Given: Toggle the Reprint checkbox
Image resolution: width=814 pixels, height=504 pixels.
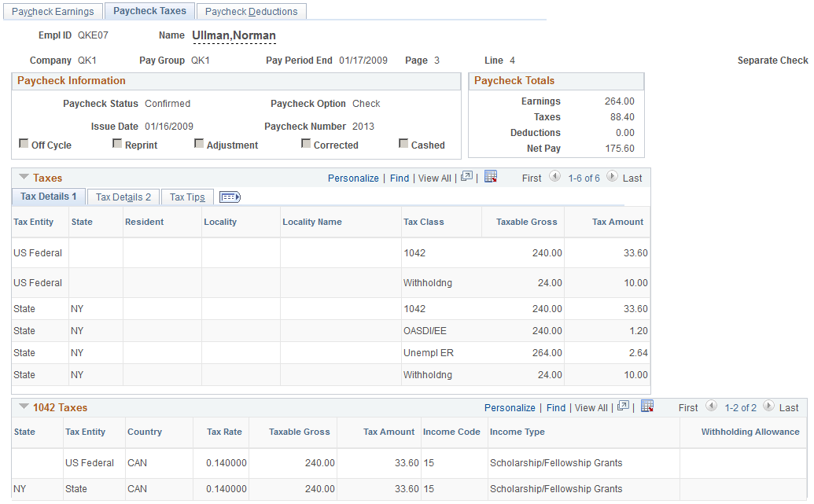Looking at the screenshot, I should pos(117,143).
